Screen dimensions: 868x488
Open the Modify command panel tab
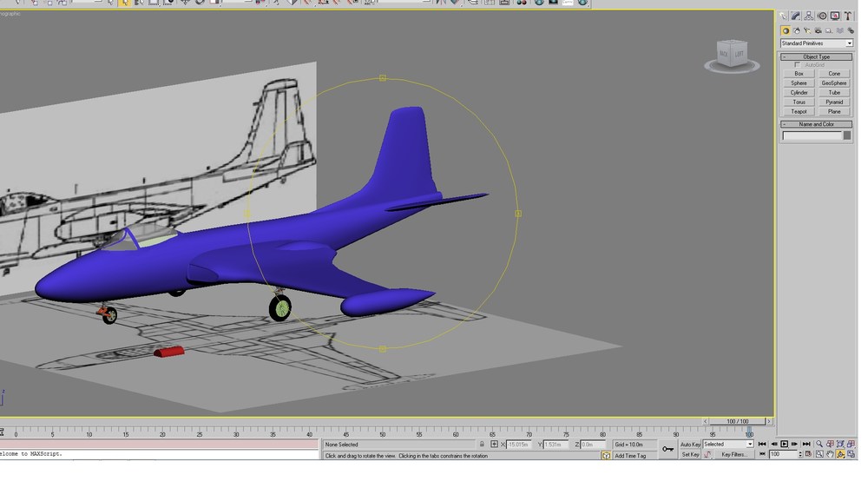pos(795,16)
